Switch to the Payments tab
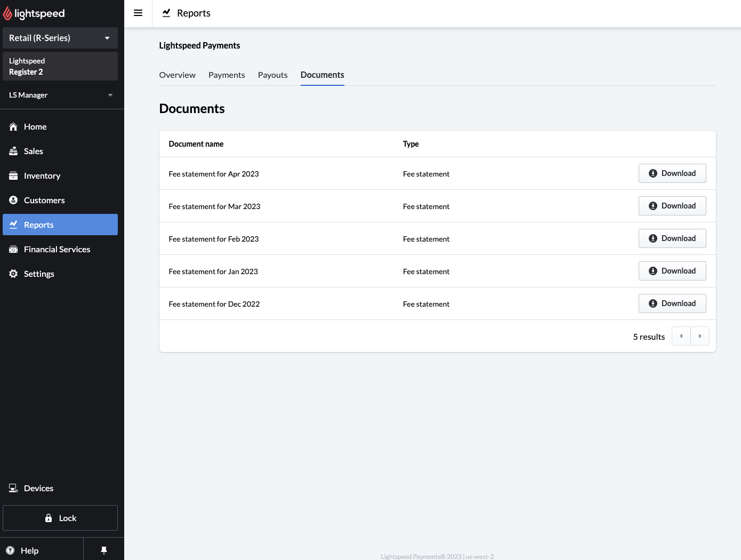 (227, 75)
